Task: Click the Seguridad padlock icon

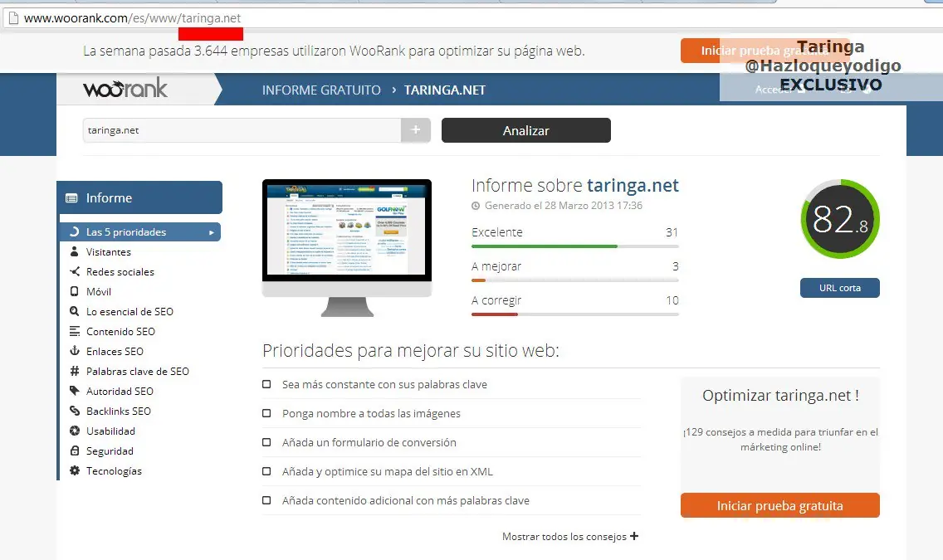Action: (x=75, y=450)
